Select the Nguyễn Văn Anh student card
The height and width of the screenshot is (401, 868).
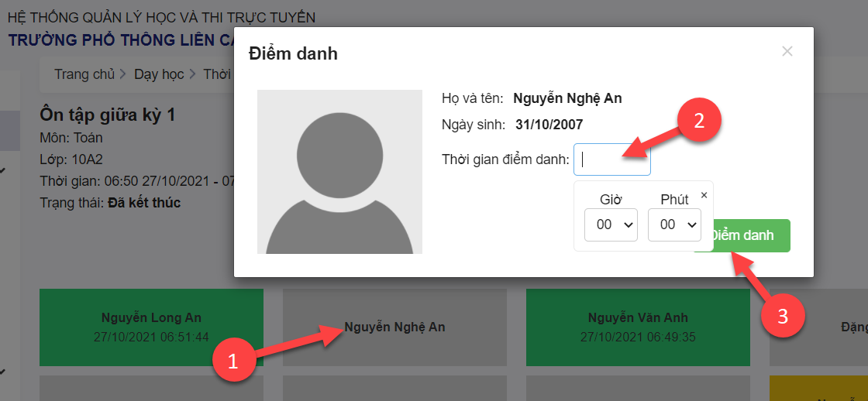(638, 327)
